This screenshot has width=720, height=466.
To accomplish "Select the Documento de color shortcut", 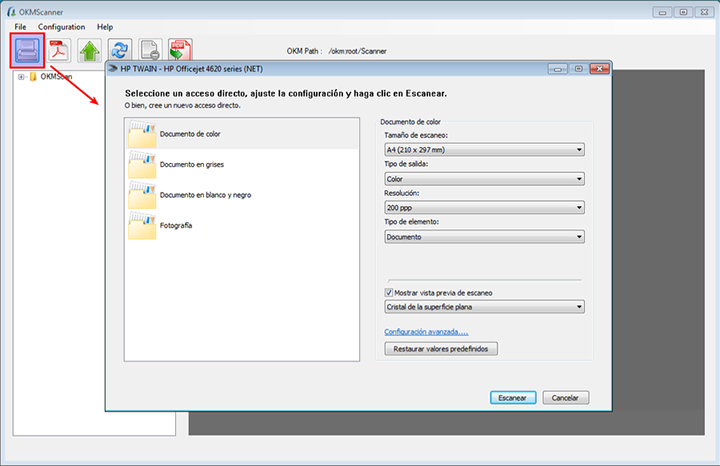I will click(x=242, y=134).
